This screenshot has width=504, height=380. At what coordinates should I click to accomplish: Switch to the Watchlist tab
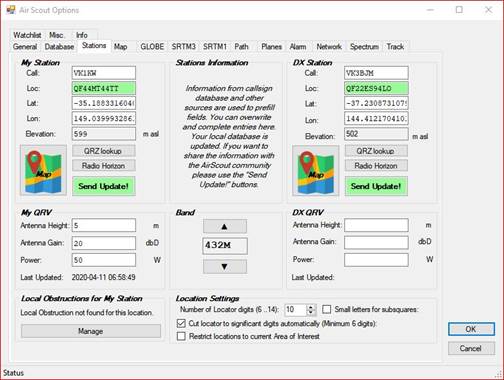point(27,35)
